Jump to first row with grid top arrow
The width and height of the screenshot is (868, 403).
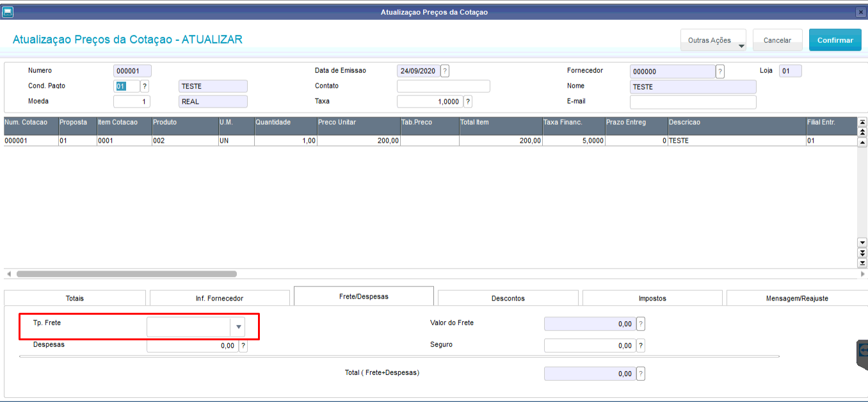pos(862,122)
